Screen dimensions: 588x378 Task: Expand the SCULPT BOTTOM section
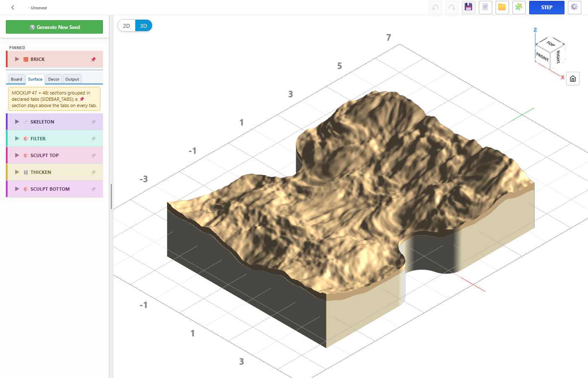point(17,189)
